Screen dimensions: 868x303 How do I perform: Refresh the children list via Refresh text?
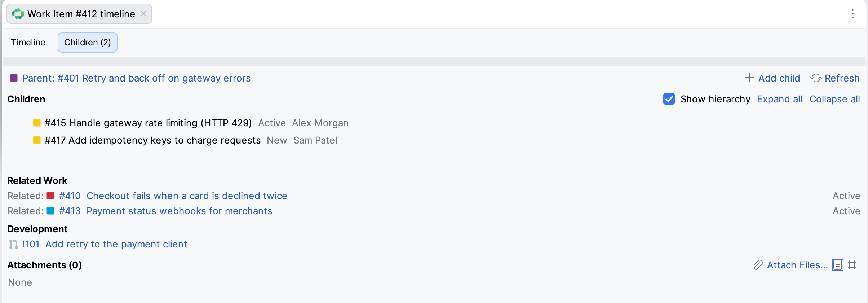point(842,78)
